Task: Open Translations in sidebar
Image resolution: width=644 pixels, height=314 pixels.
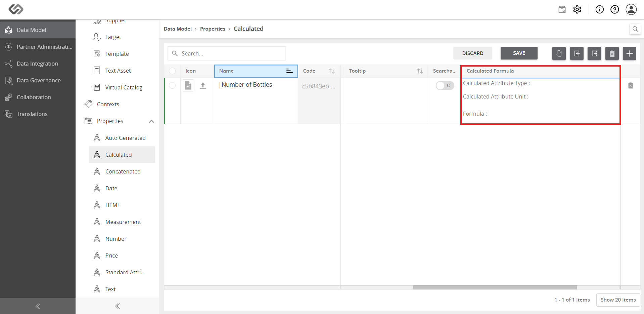Action: (x=38, y=114)
